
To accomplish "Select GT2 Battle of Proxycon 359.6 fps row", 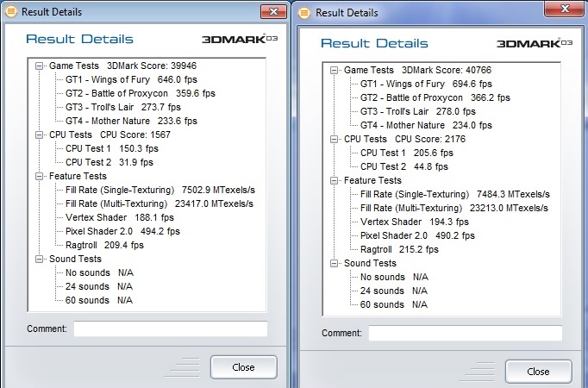I will (x=141, y=93).
